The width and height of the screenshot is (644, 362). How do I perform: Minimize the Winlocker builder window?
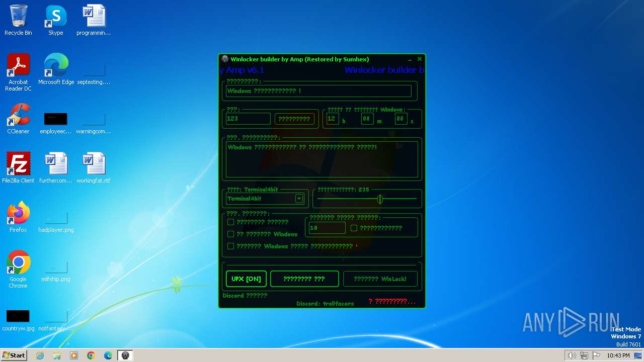[x=410, y=59]
